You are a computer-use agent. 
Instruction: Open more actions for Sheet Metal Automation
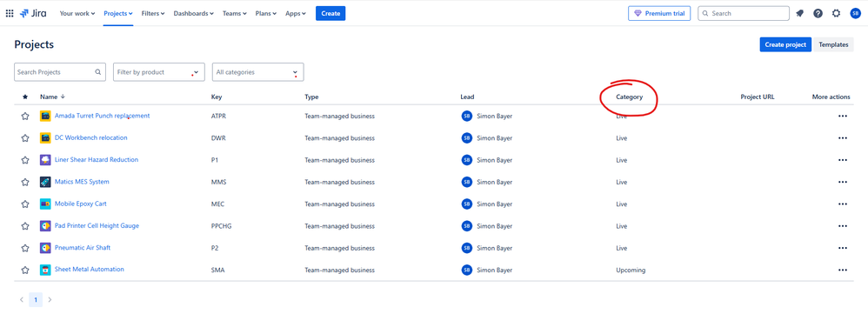843,271
